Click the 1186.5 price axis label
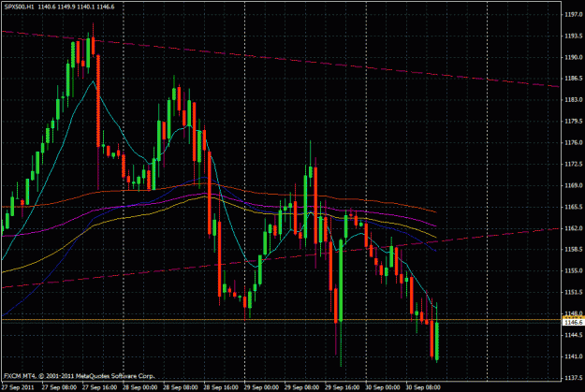Image resolution: width=585 pixels, height=392 pixels. 574,79
